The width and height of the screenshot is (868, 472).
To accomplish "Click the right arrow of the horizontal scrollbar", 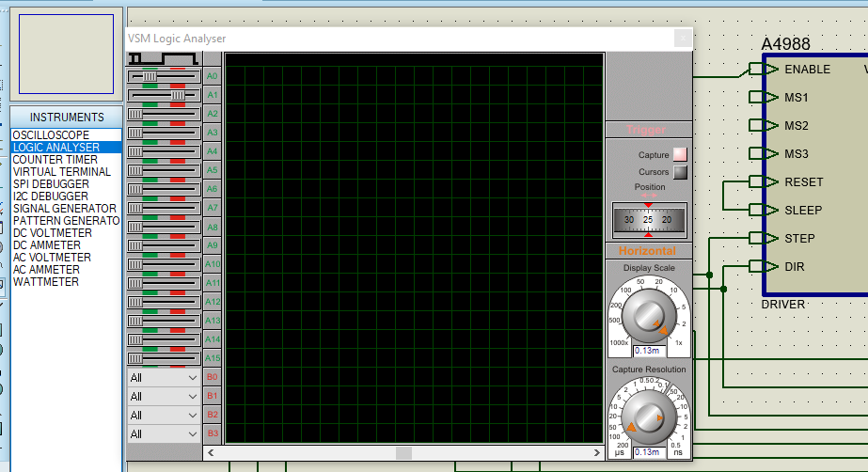I will [596, 452].
